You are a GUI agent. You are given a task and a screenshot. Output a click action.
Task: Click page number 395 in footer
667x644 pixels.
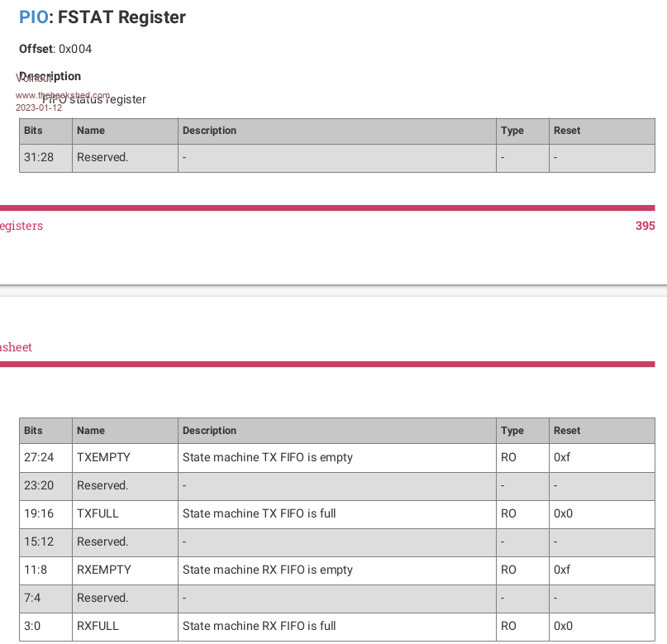click(x=645, y=226)
